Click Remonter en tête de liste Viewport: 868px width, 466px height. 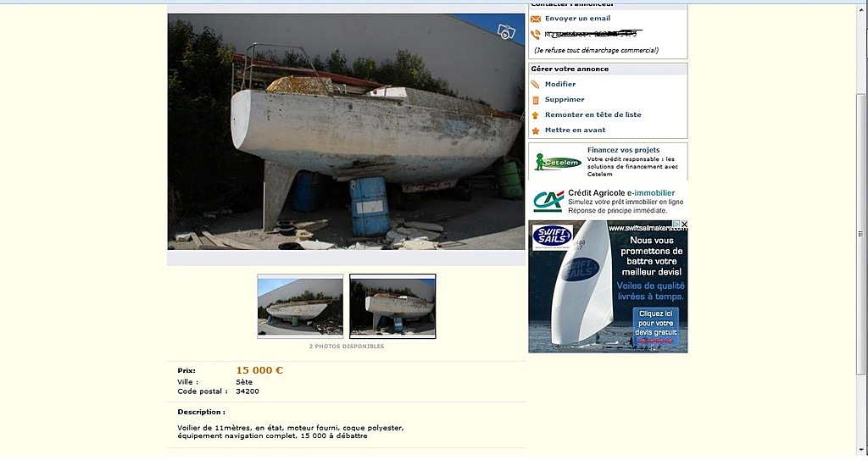pos(593,114)
